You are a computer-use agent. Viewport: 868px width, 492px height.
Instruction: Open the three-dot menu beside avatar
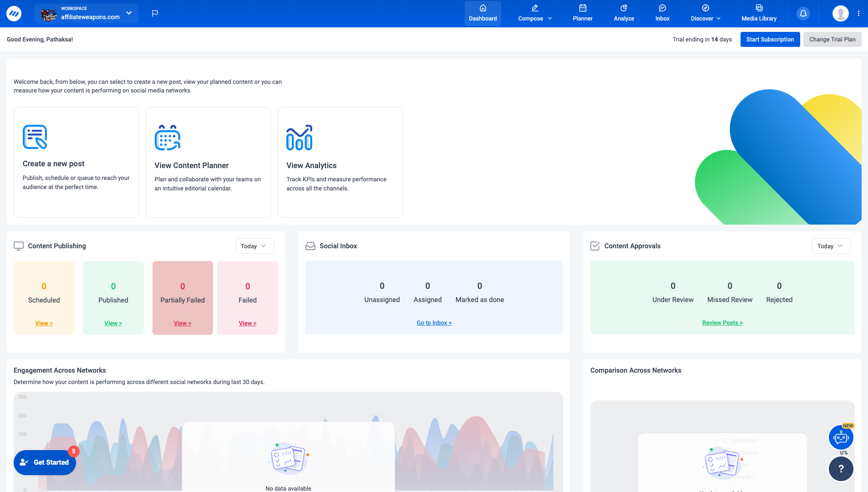click(858, 14)
